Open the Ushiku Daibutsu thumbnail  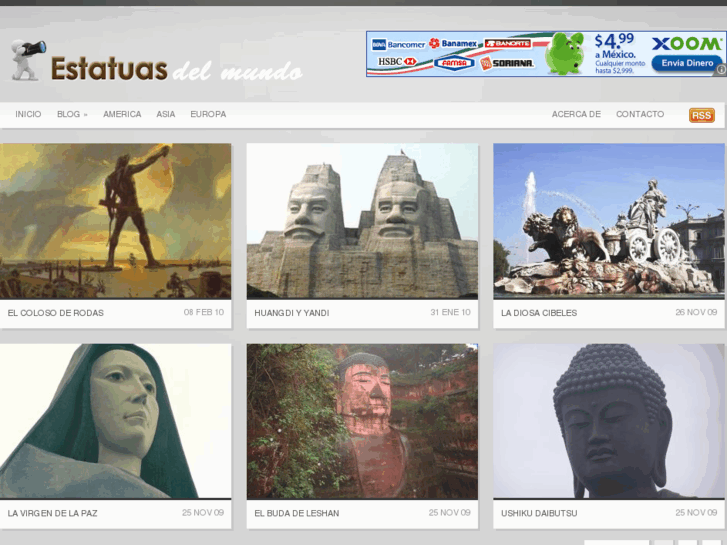(x=609, y=421)
